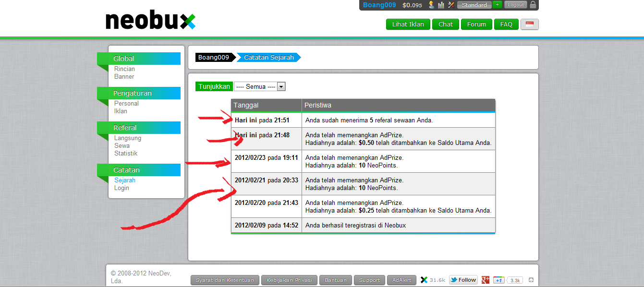The height and width of the screenshot is (287, 644).
Task: Open Statistik in the Referal section
Action: 126,154
